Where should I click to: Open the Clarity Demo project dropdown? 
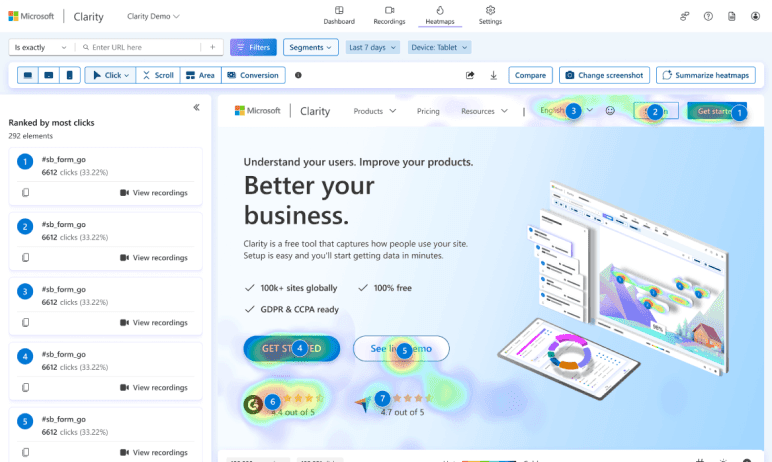(153, 16)
